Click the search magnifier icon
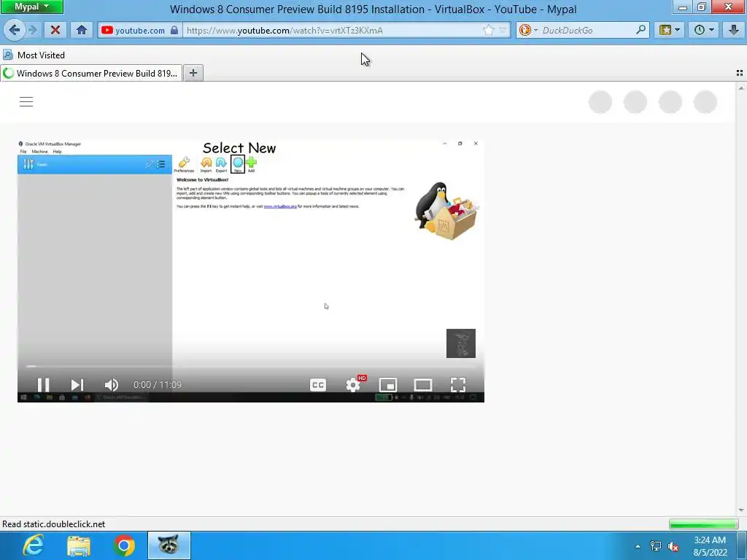 click(x=640, y=29)
